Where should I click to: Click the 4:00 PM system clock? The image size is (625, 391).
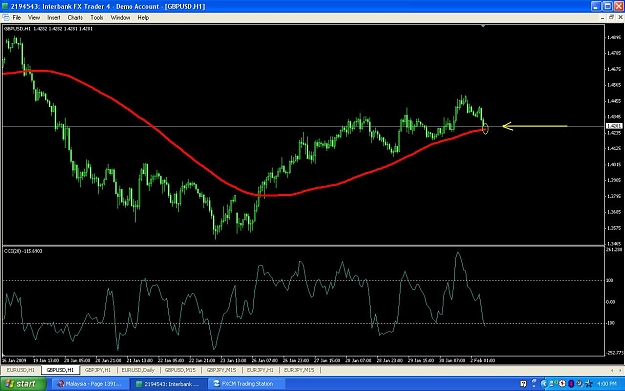607,384
